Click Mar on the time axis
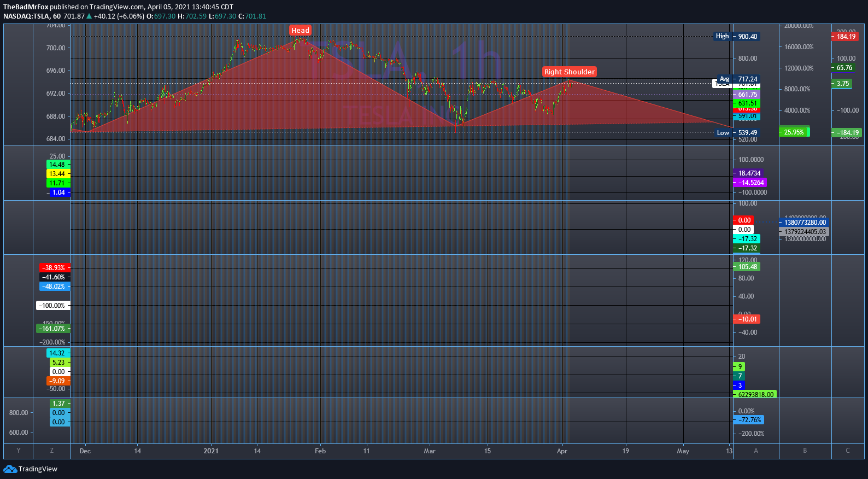 (430, 451)
